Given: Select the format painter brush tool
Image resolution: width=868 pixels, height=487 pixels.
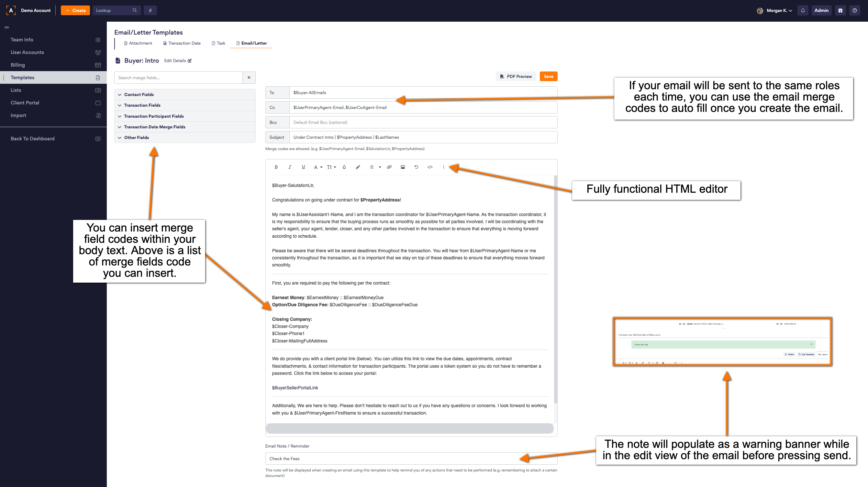Looking at the screenshot, I should pyautogui.click(x=358, y=167).
